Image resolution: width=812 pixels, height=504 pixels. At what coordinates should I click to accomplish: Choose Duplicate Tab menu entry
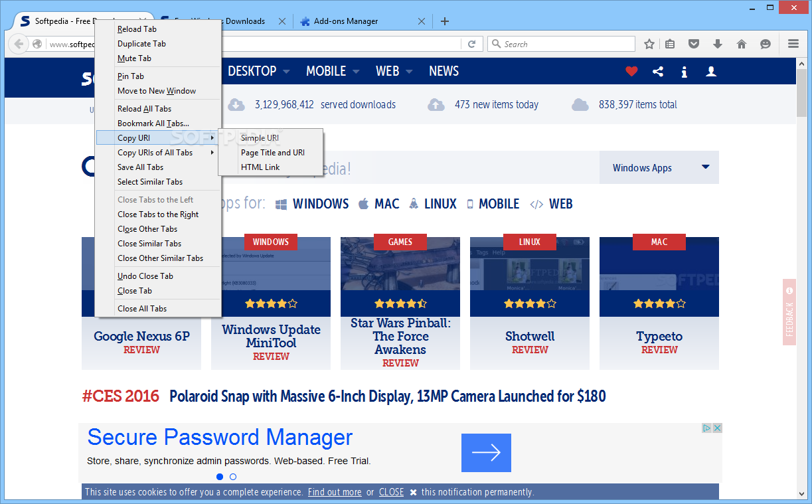click(x=158, y=44)
